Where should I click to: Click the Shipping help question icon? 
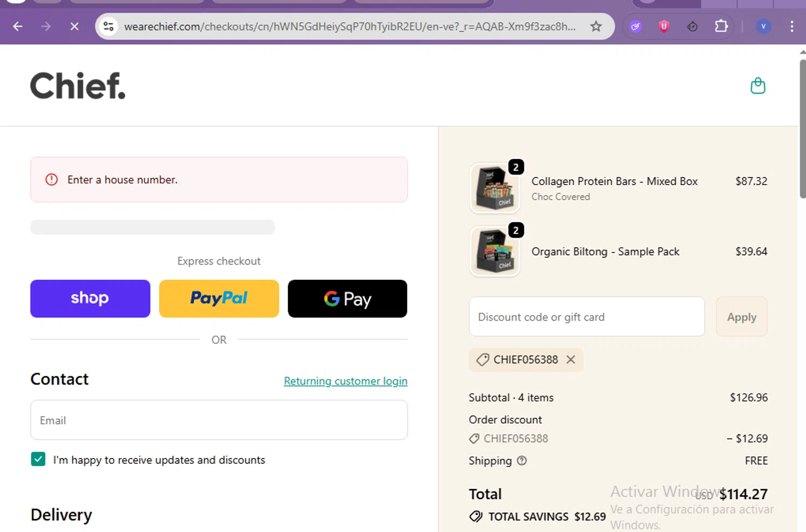point(522,461)
